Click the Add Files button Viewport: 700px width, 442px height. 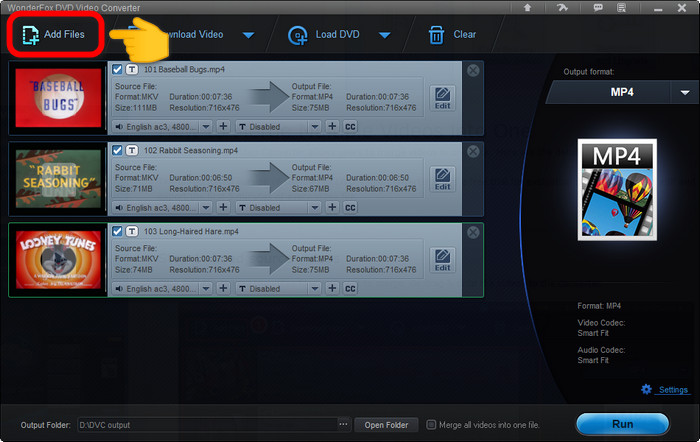pyautogui.click(x=56, y=34)
